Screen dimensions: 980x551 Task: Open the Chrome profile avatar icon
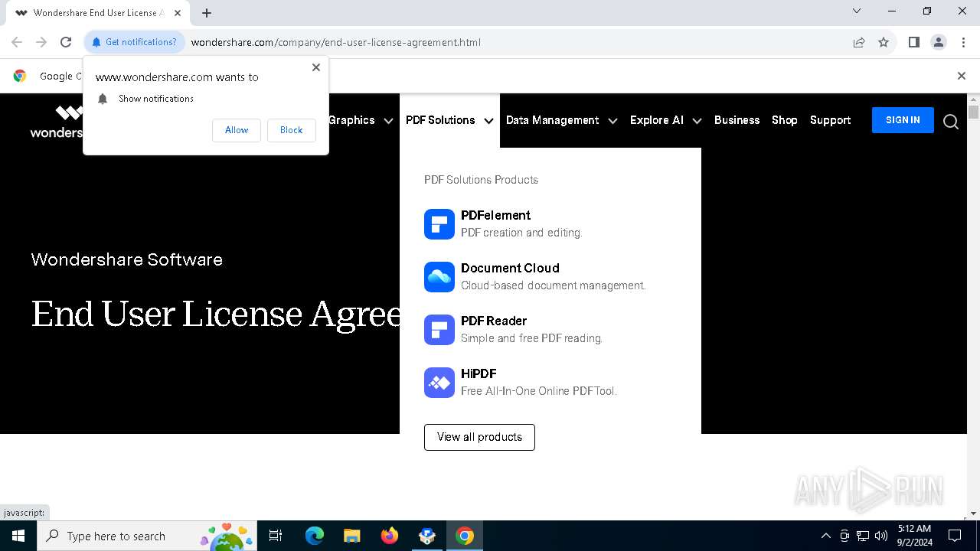coord(939,42)
